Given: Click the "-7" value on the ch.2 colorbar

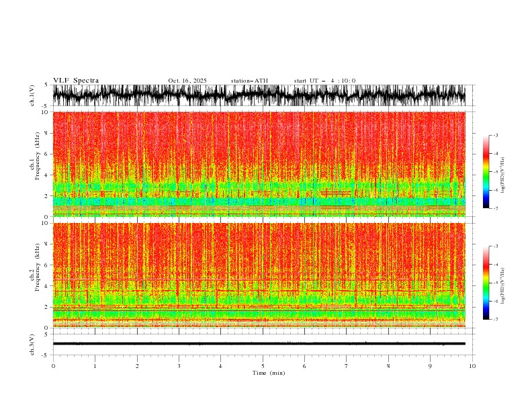Looking at the screenshot, I should pos(496,320).
